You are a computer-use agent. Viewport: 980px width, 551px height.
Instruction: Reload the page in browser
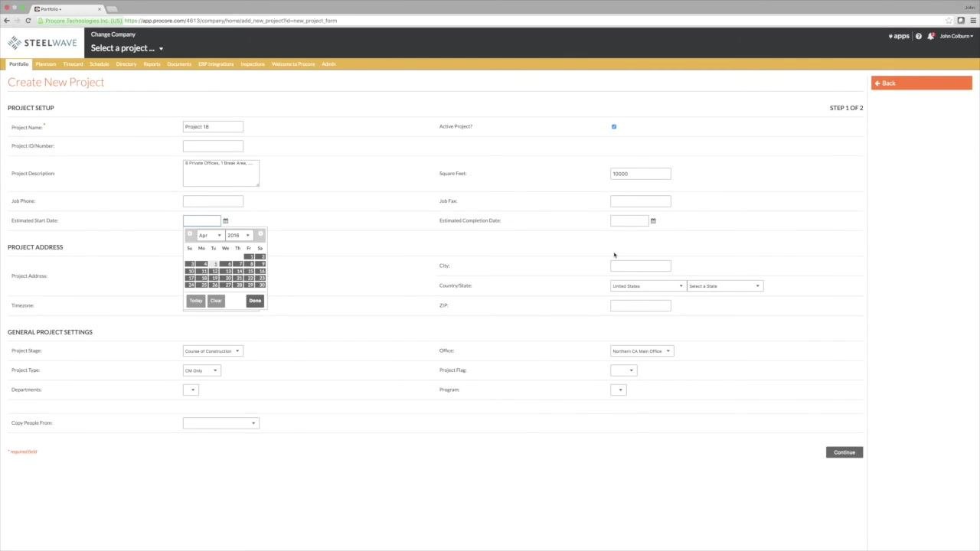click(x=28, y=21)
